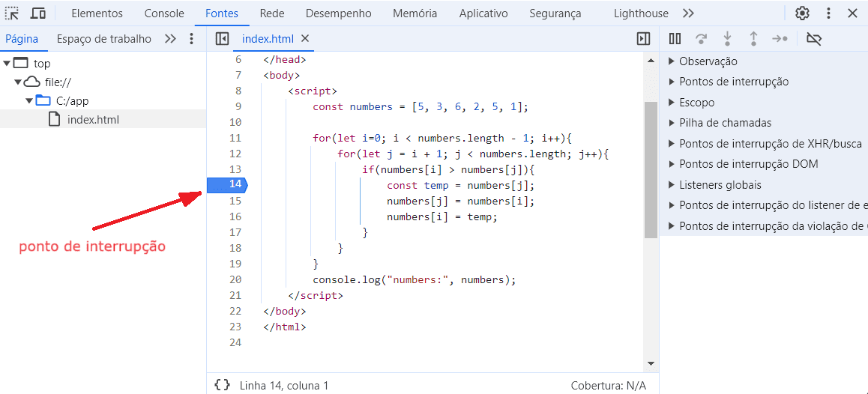This screenshot has height=394, width=868.
Task: Hide the debugger sidebar with the toggle icon
Action: (x=643, y=39)
